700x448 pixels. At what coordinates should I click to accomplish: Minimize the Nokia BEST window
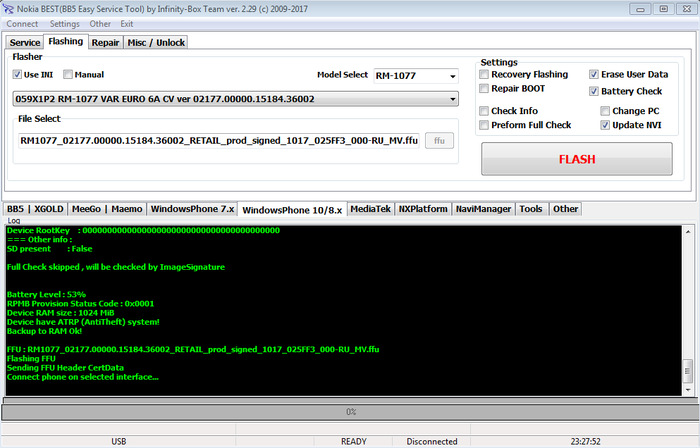[641, 9]
